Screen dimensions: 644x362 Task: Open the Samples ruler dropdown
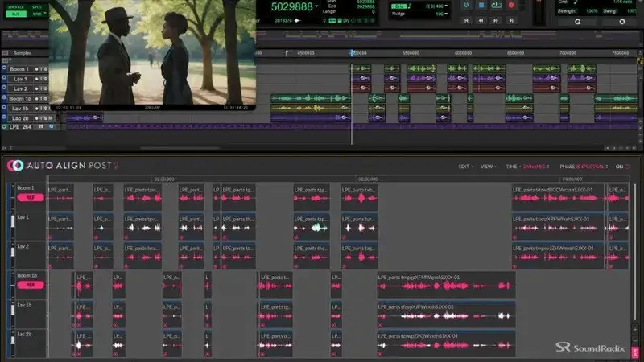[10, 53]
